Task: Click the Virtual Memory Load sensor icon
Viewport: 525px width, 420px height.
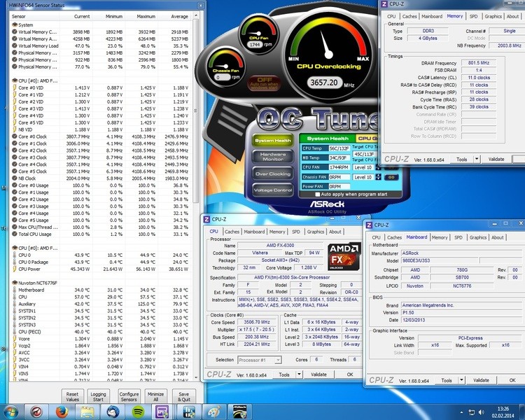Action: click(15, 46)
